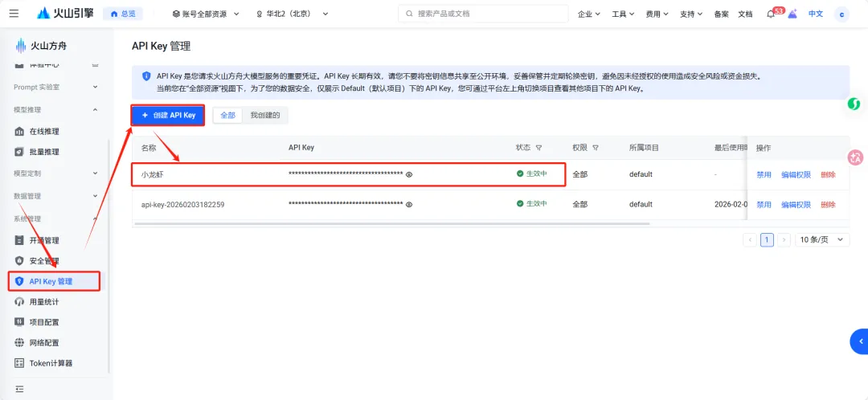Click the pink floating assistant icon at right

click(856, 157)
